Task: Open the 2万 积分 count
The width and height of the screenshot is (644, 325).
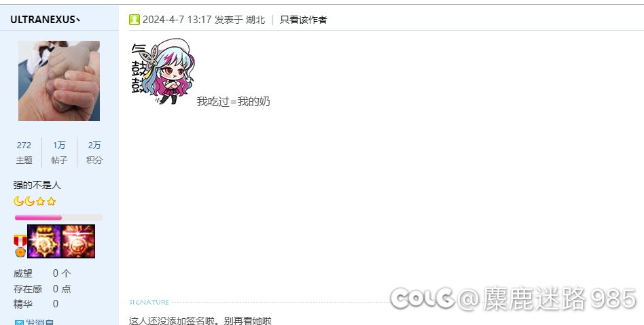Action: [x=94, y=152]
